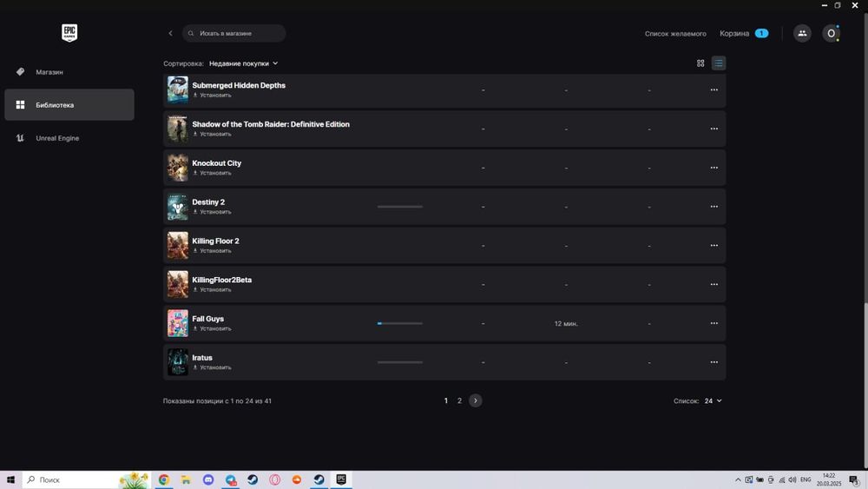Click Destiny 2 achievements progress bar
Image resolution: width=868 pixels, height=489 pixels.
399,207
